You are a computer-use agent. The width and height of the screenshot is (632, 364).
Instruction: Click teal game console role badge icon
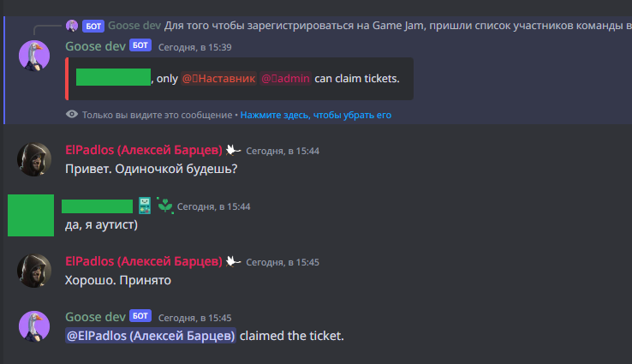[x=145, y=206]
